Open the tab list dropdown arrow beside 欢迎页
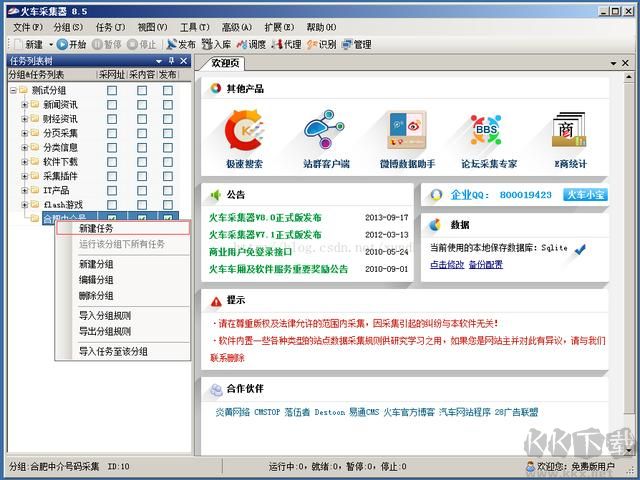 pos(613,63)
